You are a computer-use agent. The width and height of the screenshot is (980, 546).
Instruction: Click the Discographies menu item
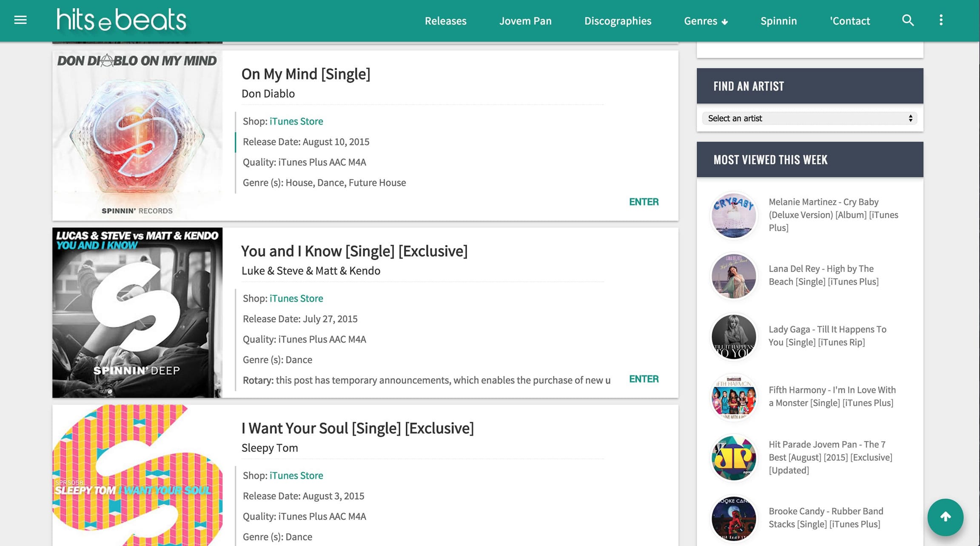(x=617, y=20)
